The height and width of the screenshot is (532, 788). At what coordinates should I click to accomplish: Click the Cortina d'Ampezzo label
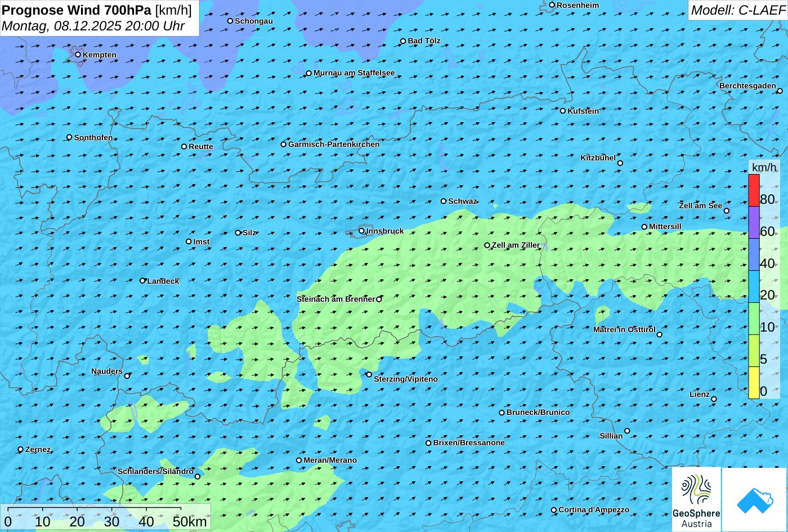pos(594,509)
